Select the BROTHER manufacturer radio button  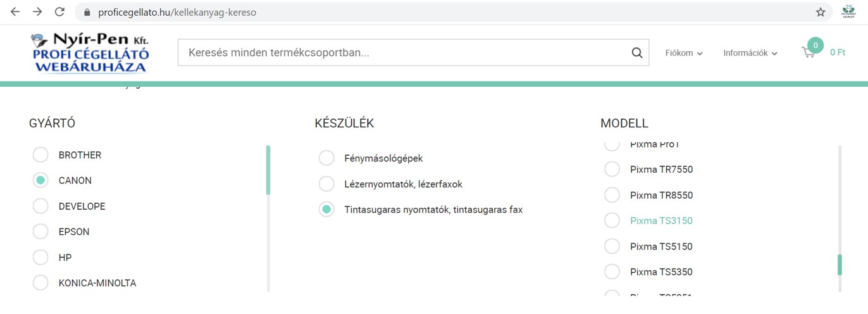[40, 154]
